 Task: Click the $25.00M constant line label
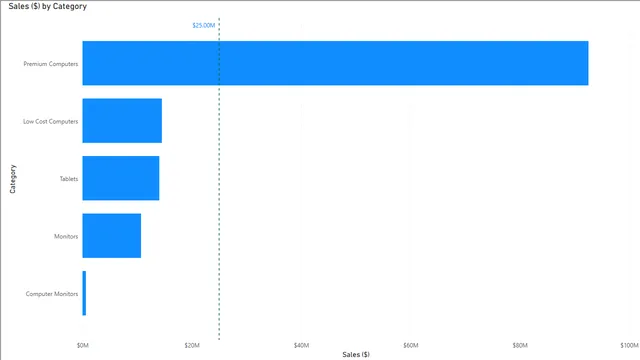pyautogui.click(x=204, y=25)
